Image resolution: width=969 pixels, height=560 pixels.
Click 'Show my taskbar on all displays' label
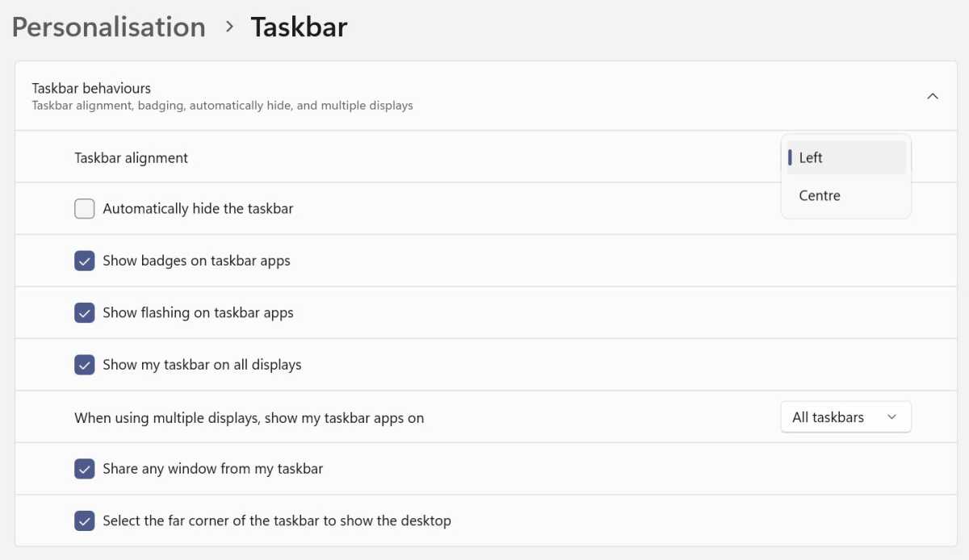point(202,365)
